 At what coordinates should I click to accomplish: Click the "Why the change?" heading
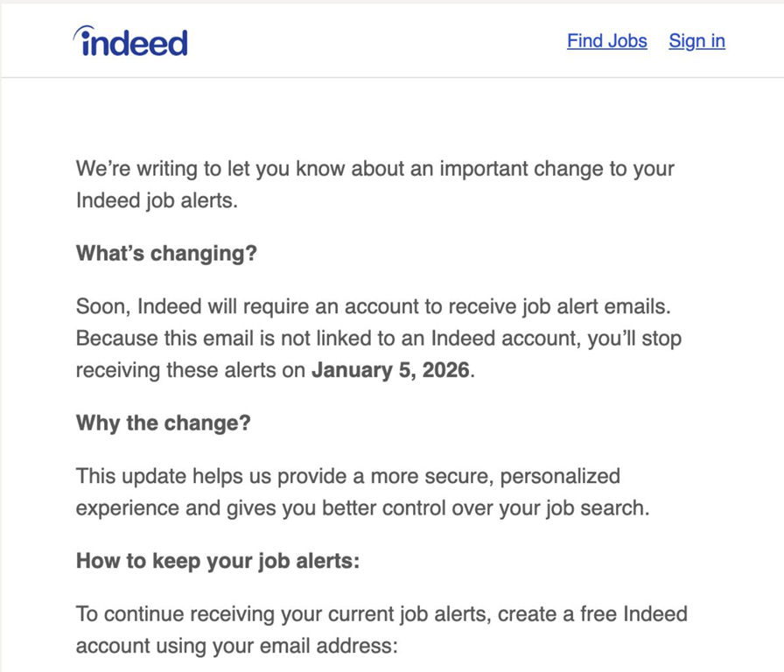[x=163, y=423]
